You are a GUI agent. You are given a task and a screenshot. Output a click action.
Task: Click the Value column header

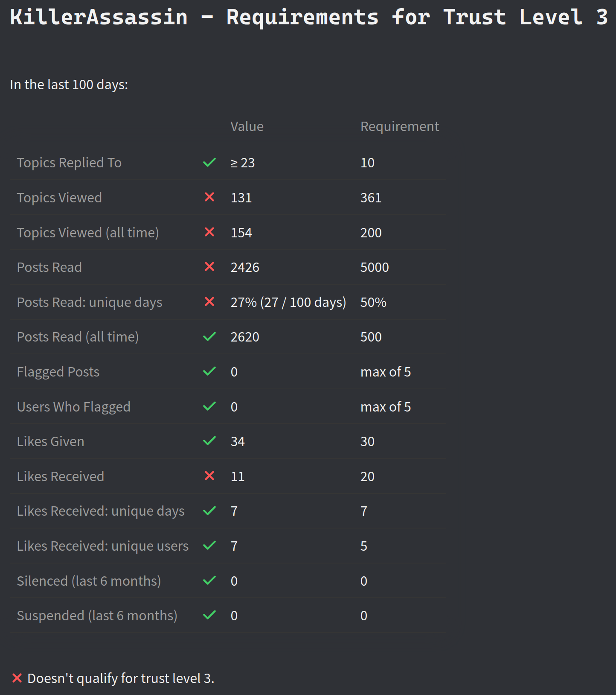point(247,126)
